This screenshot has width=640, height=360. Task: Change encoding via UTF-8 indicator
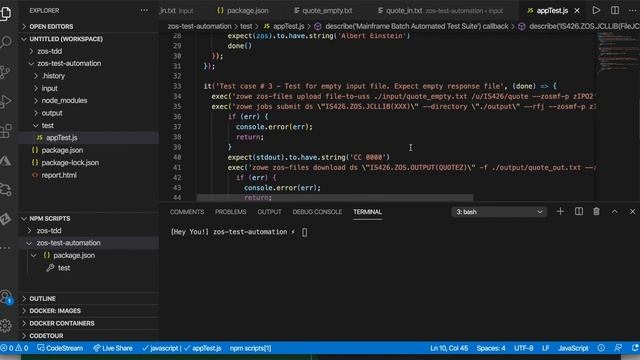point(524,348)
